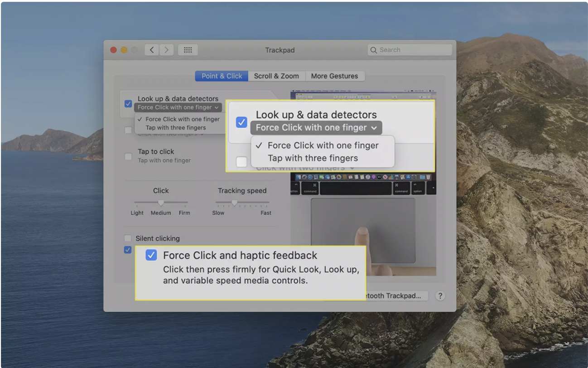Viewport: 588px width, 368px height.
Task: Uncheck the enlarged Force Click and haptic feedback checkbox
Action: [x=151, y=255]
